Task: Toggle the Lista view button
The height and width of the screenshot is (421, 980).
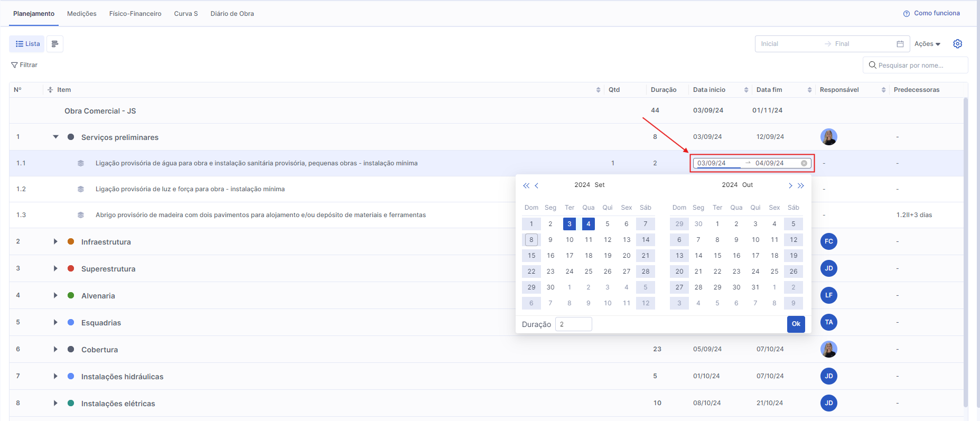Action: point(27,44)
